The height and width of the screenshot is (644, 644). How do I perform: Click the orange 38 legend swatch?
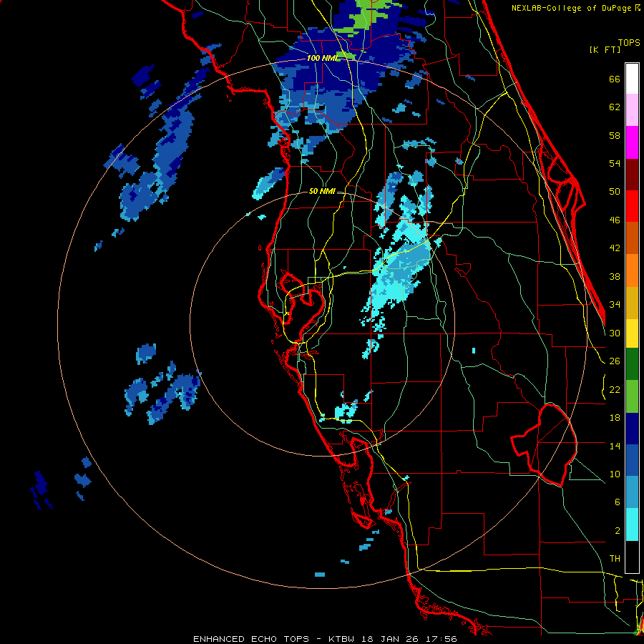(x=632, y=270)
